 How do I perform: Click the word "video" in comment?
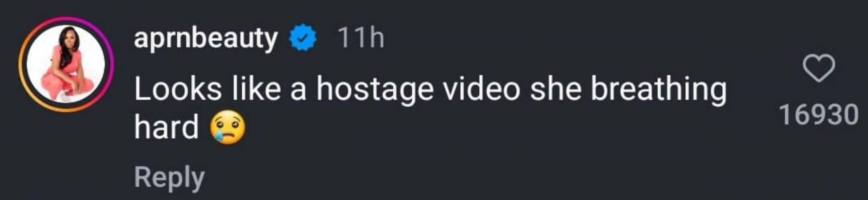(x=481, y=89)
